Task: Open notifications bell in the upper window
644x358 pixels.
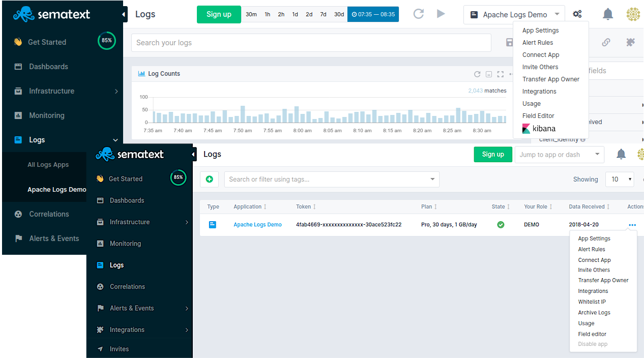Action: 608,14
